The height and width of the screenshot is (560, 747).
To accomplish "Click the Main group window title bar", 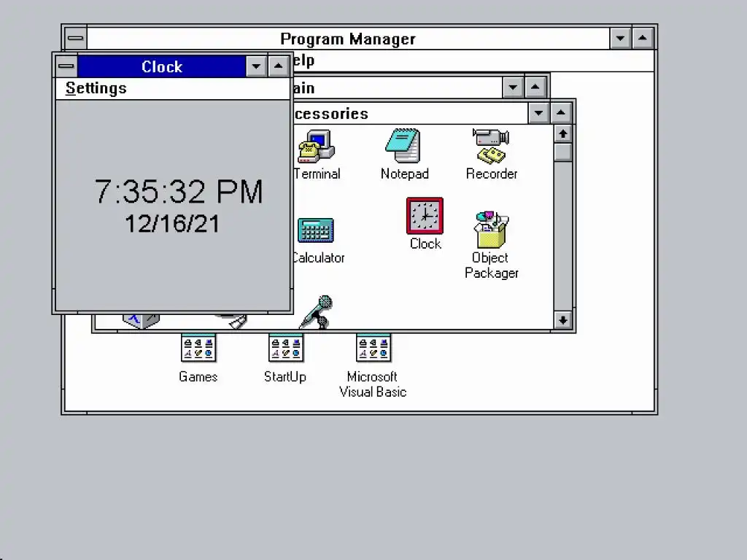I will [x=398, y=87].
